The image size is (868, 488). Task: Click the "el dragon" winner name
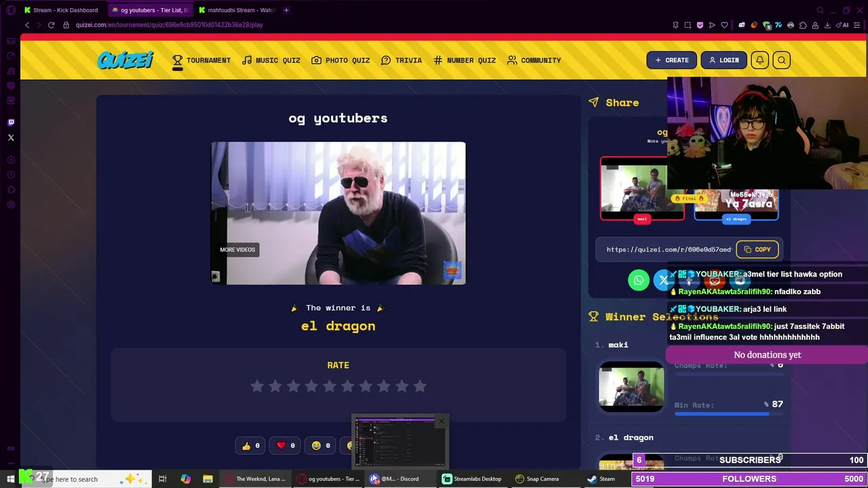point(338,326)
